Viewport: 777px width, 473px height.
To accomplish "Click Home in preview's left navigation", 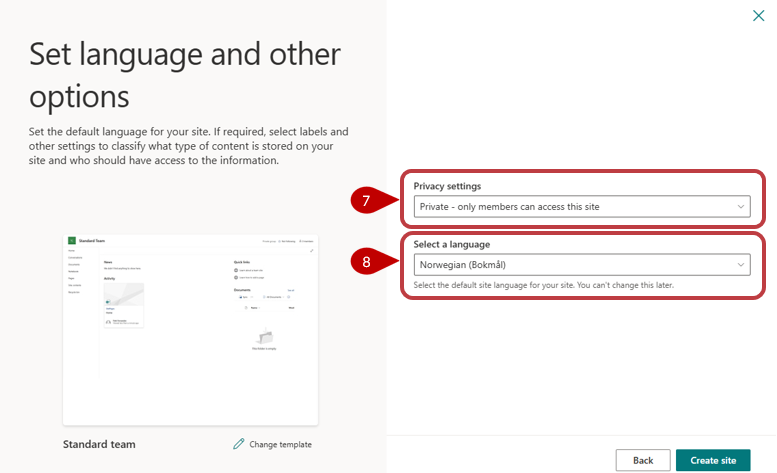I will [x=71, y=252].
